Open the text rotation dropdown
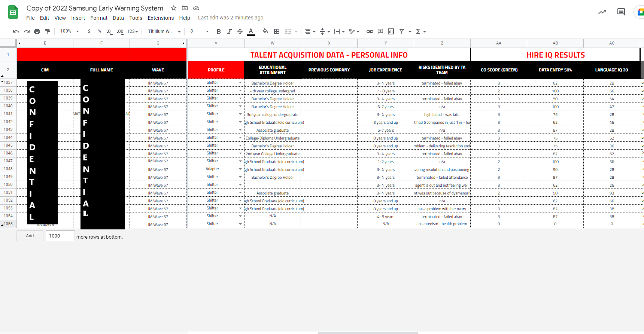The width and height of the screenshot is (644, 334). [354, 31]
